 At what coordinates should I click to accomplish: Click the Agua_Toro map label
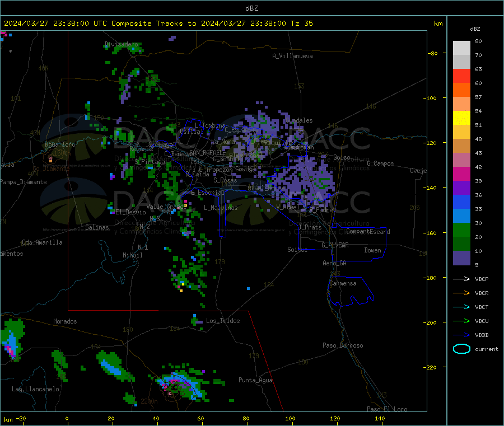click(60, 144)
